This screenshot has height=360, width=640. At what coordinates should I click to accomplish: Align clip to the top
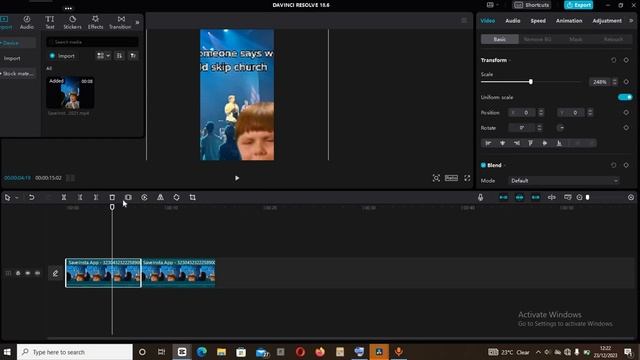[x=531, y=143]
